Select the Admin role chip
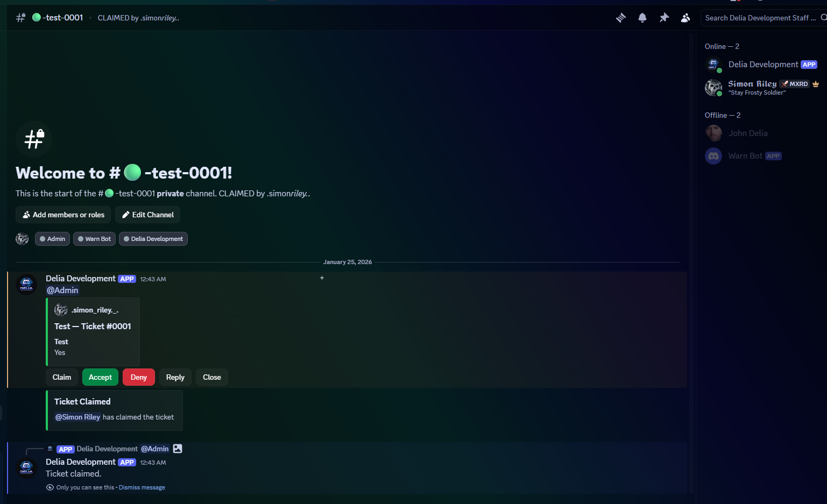 [x=52, y=239]
